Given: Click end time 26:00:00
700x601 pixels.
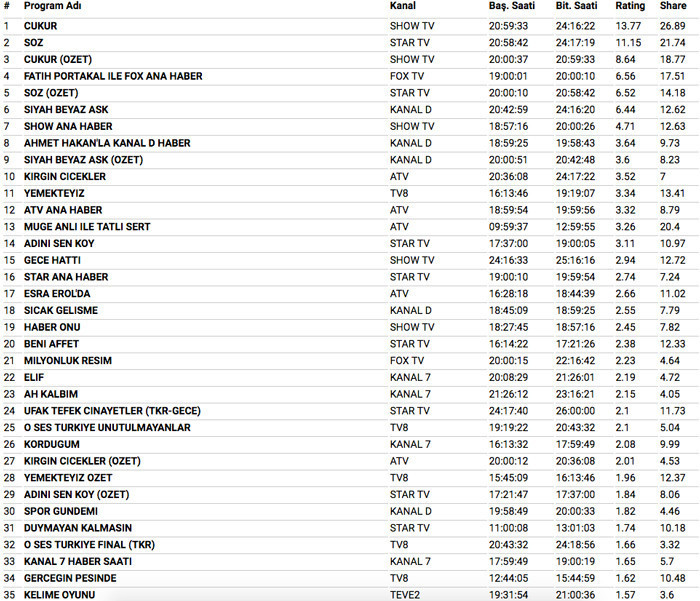Looking at the screenshot, I should point(575,411).
